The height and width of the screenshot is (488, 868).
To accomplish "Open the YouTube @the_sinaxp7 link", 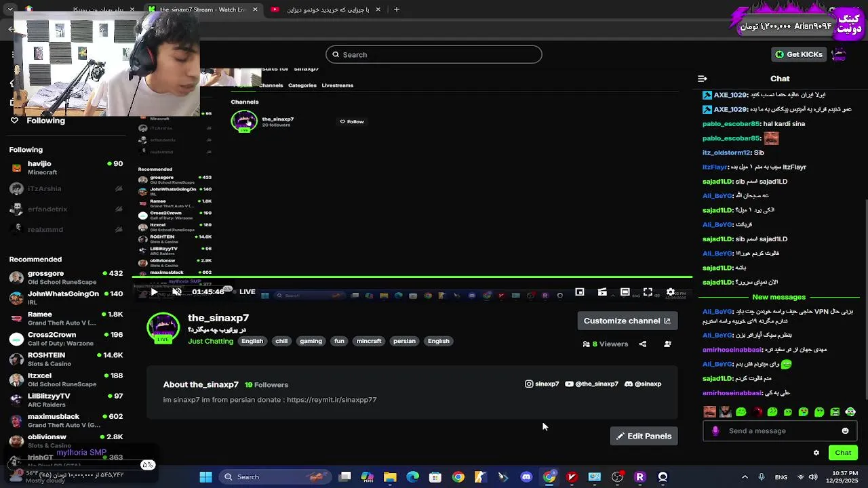I will 591,384.
